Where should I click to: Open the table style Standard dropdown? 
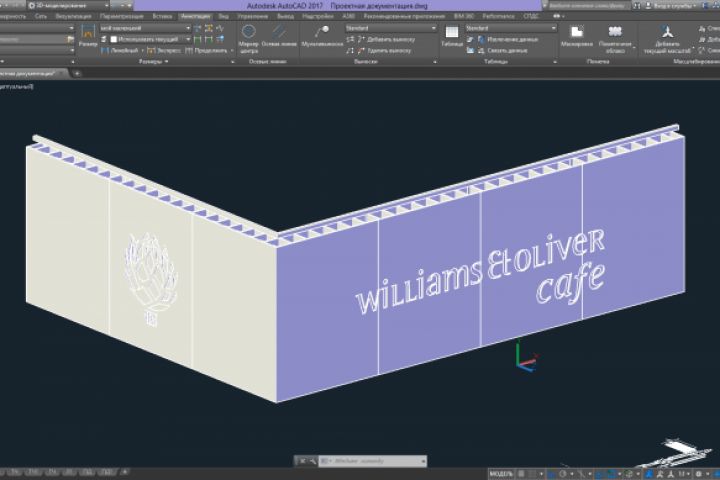511,28
